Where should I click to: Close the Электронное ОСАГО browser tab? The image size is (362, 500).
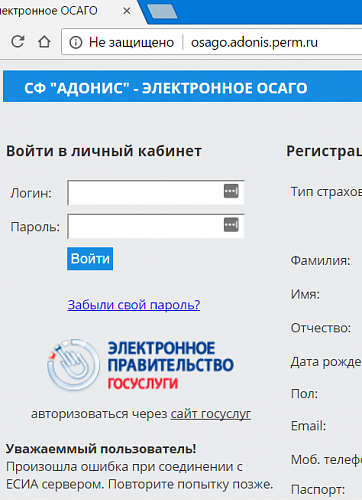[x=127, y=11]
